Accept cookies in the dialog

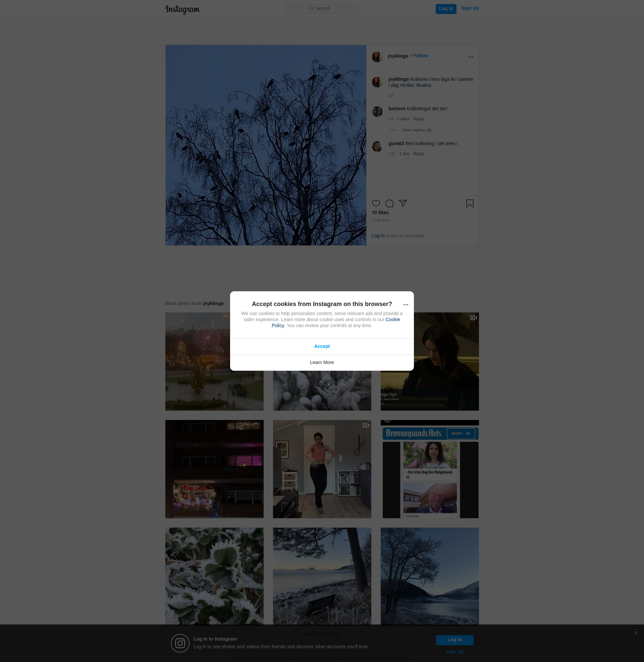click(322, 347)
